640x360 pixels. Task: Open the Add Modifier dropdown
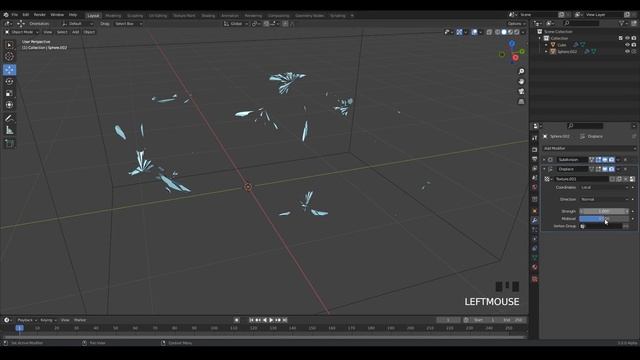pyautogui.click(x=589, y=149)
